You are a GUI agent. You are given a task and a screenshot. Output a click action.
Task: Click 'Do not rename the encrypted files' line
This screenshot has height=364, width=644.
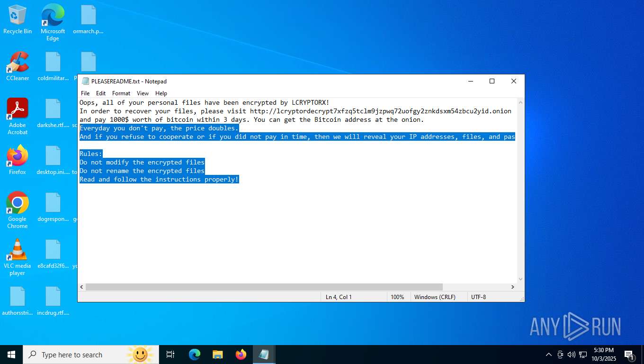coord(142,171)
